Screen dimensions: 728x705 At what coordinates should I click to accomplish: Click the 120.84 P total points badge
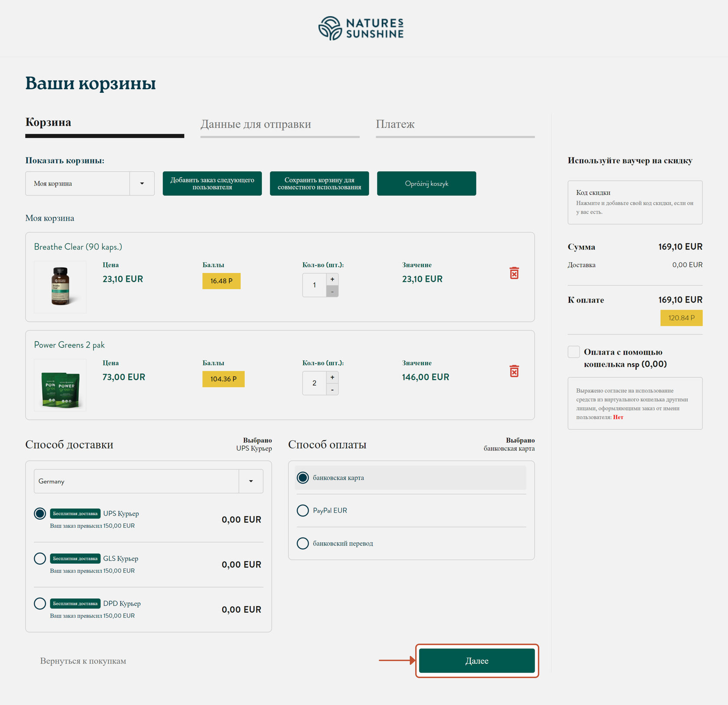681,318
